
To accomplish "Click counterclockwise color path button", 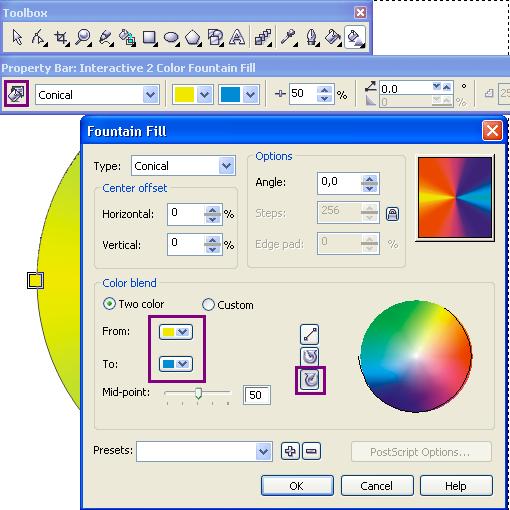I will click(x=309, y=357).
